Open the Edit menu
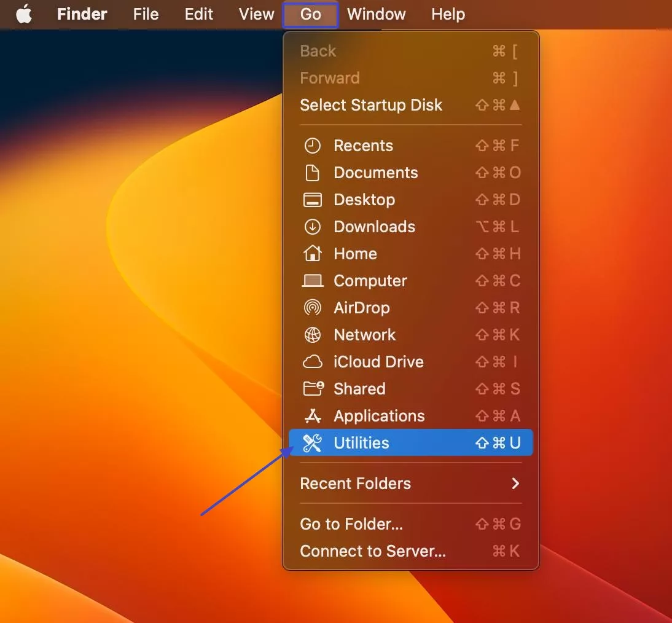Screen dimensions: 672x623 (x=198, y=14)
